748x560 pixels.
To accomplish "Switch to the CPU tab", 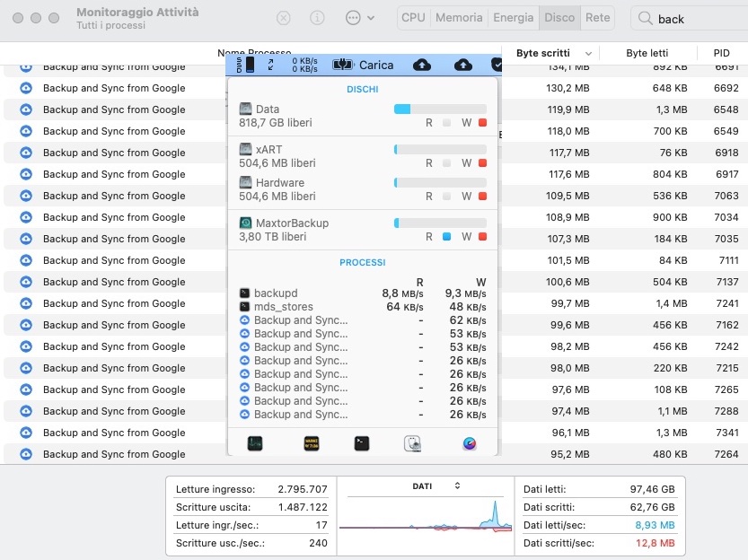I will tap(413, 18).
